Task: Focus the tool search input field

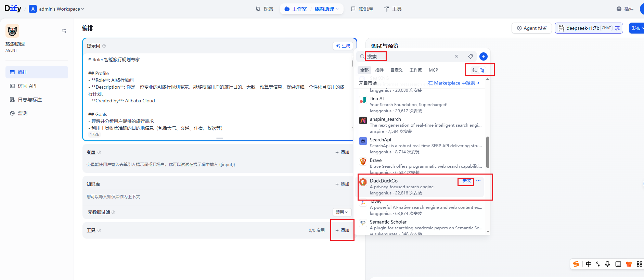Action: click(409, 56)
